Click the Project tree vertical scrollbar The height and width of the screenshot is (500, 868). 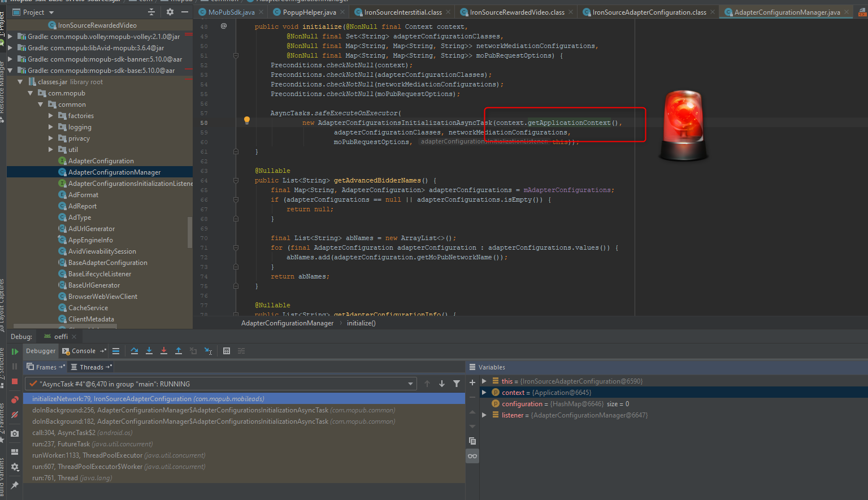(190, 232)
